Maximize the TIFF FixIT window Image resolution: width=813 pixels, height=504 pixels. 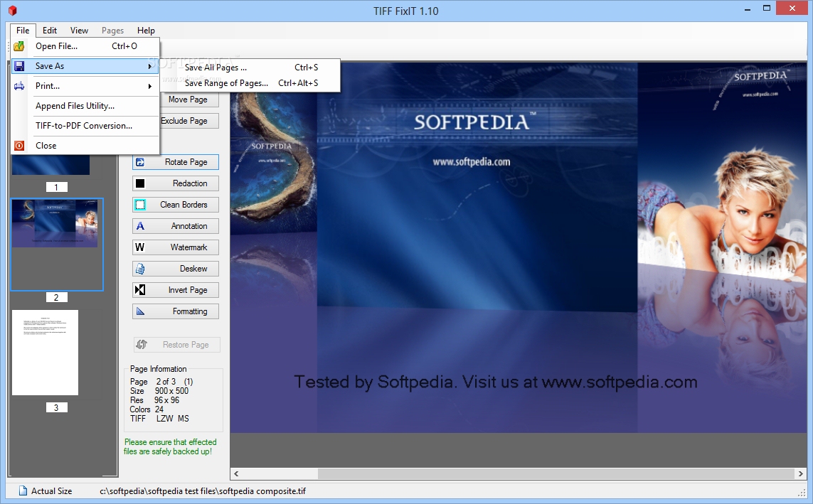[767, 8]
